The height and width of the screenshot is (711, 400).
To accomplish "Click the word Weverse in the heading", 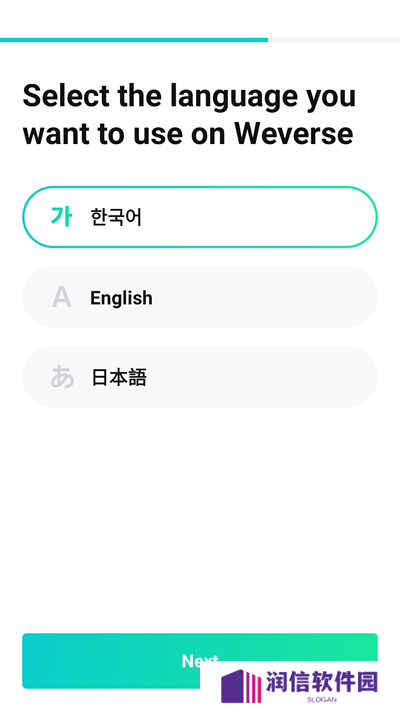I will (294, 134).
